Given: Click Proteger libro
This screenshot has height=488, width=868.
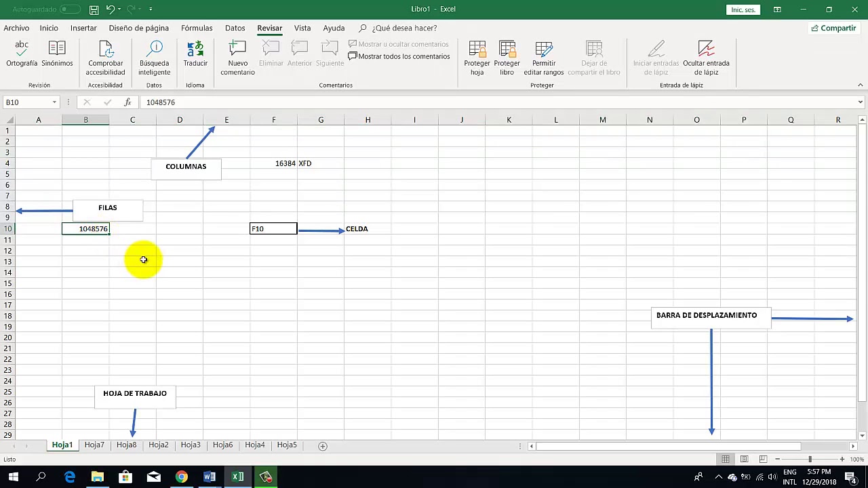Looking at the screenshot, I should point(507,58).
